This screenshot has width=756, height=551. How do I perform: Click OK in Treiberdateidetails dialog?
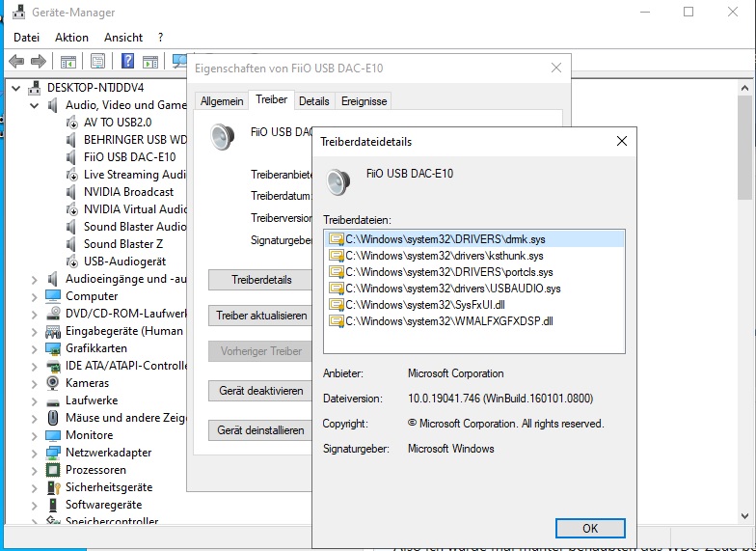pyautogui.click(x=590, y=529)
